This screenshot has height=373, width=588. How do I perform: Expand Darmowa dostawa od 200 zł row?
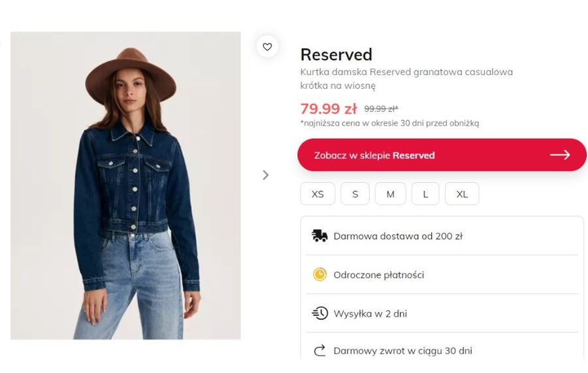[x=442, y=236]
